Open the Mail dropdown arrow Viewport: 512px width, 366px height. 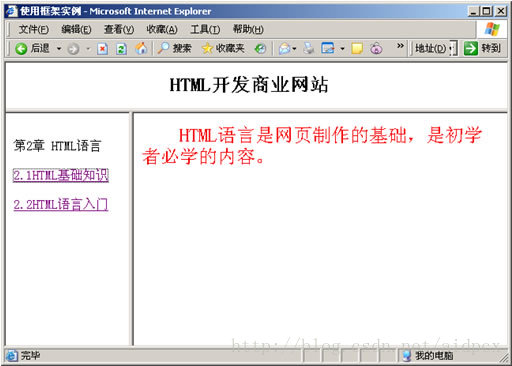pos(294,49)
